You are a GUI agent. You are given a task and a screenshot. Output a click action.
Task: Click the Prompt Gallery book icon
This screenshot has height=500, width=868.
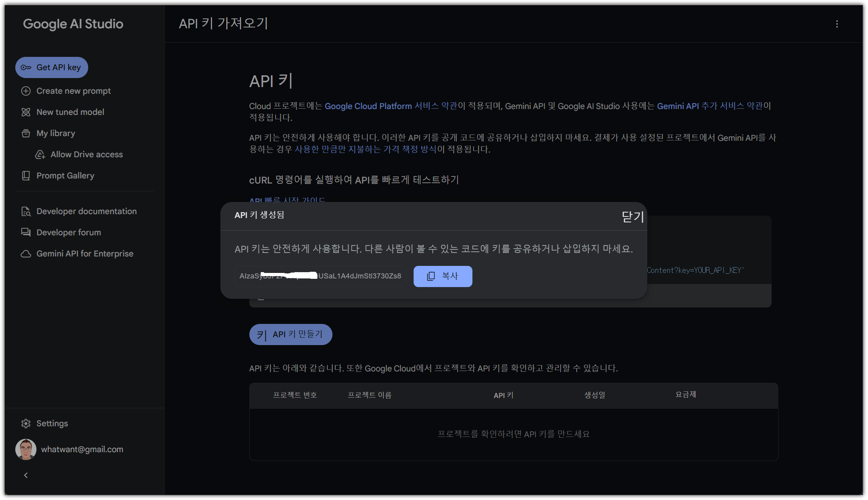point(26,176)
